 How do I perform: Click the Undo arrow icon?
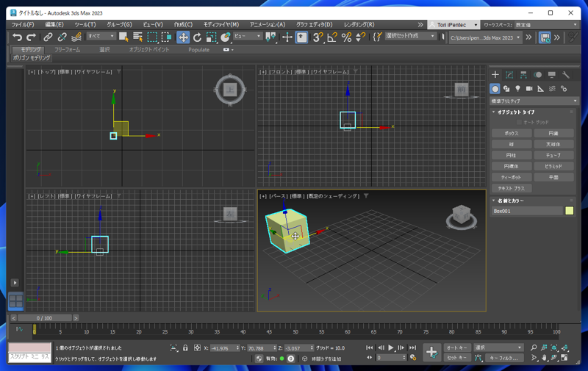pyautogui.click(x=17, y=37)
